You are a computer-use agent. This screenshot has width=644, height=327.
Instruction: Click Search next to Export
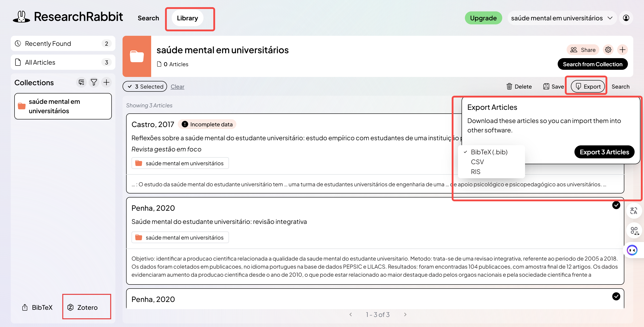point(621,87)
